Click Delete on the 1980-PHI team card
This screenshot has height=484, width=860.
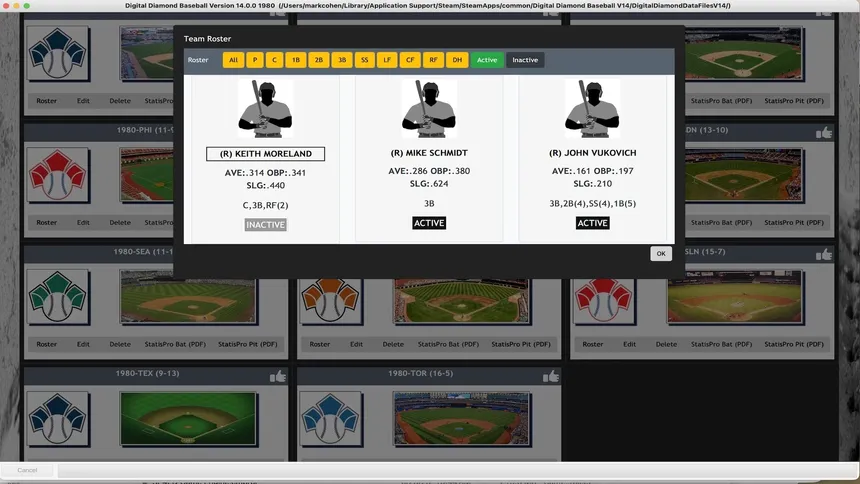[120, 222]
